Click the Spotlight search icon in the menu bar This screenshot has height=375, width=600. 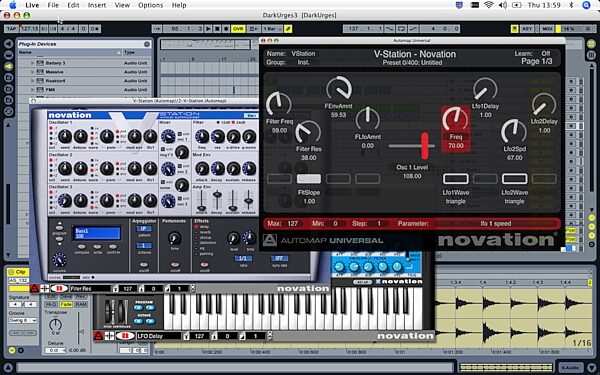586,5
